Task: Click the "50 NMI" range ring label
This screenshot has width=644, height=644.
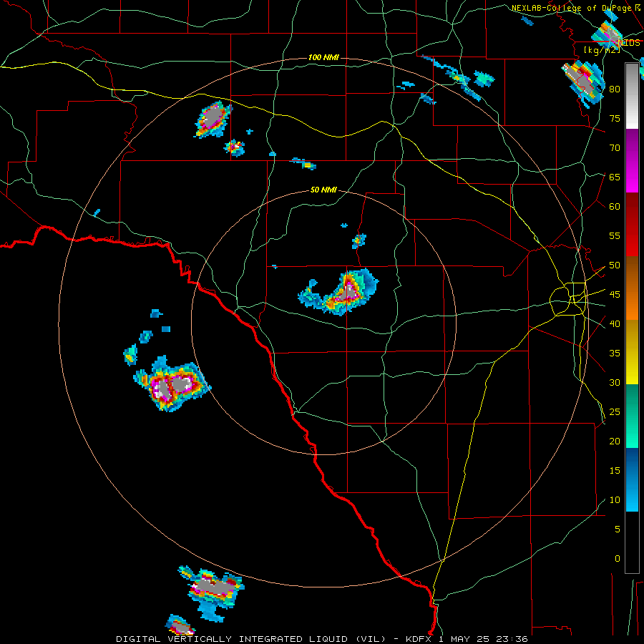Action: pos(323,190)
